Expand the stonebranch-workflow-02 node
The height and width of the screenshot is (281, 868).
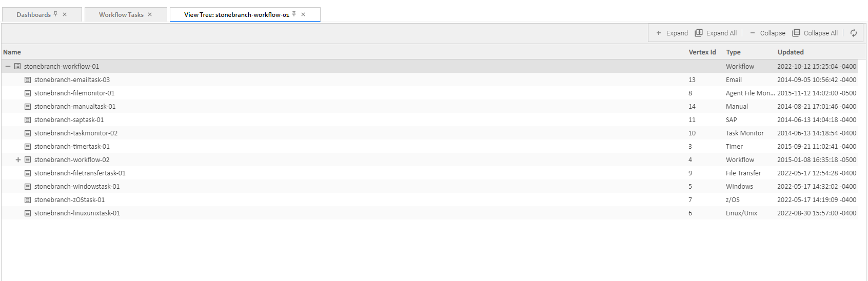(18, 160)
